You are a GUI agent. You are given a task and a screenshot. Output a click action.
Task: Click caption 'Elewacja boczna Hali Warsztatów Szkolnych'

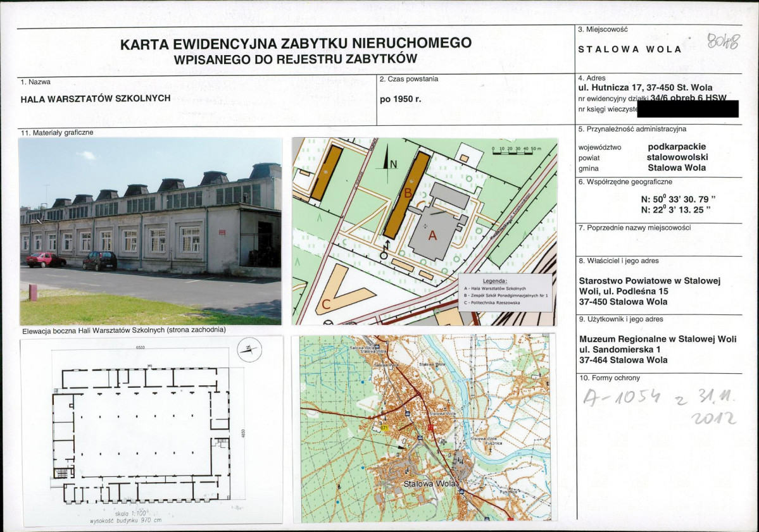pyautogui.click(x=124, y=330)
